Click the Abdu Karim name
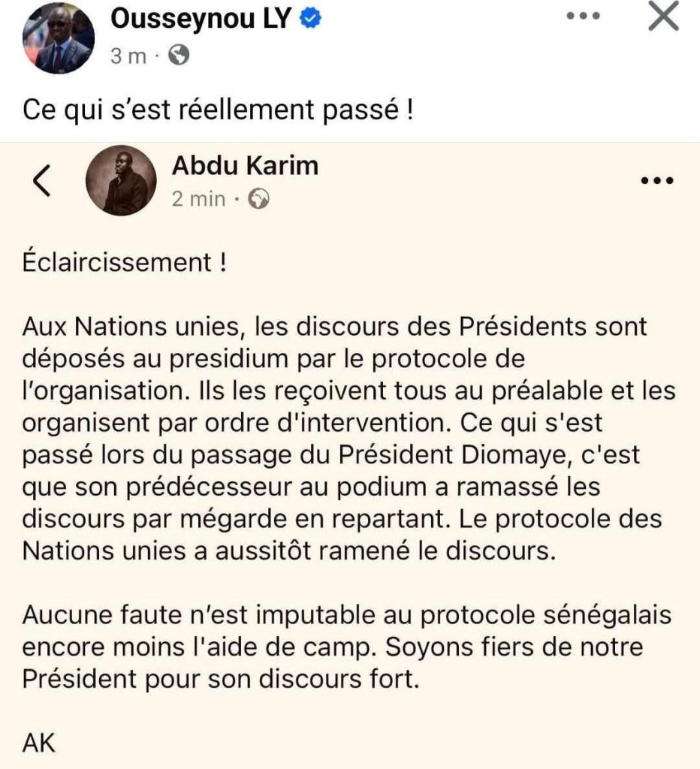 point(245,165)
